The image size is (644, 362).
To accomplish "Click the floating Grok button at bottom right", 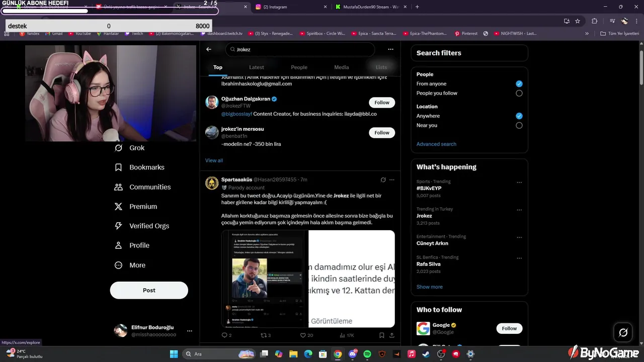I will [x=623, y=332].
